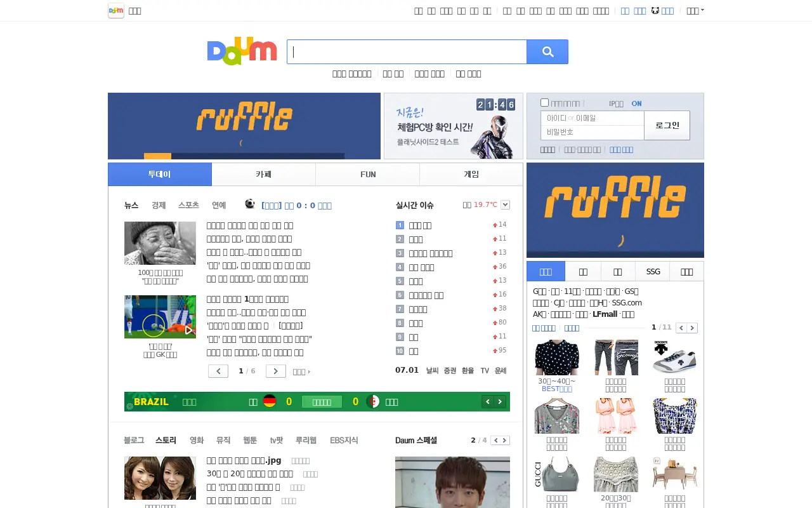This screenshot has height=508, width=812.
Task: Open the tv팟 section tab
Action: tap(277, 440)
